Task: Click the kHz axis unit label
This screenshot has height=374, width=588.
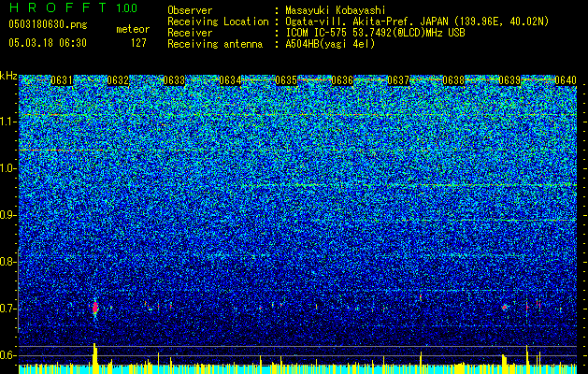Action: click(x=8, y=76)
